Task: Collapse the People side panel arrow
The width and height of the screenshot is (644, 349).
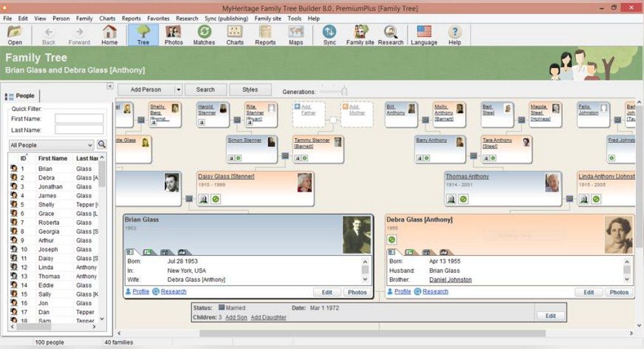Action: (110, 86)
